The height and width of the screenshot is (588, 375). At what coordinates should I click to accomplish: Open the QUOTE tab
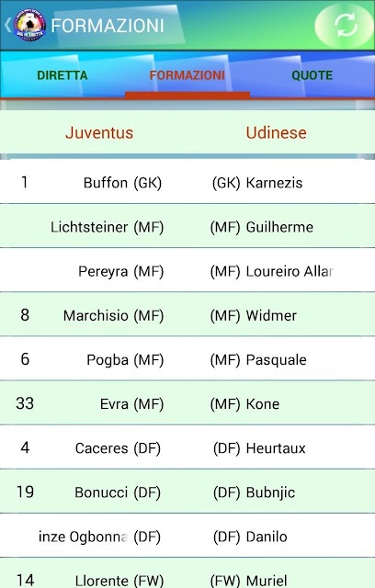(312, 75)
